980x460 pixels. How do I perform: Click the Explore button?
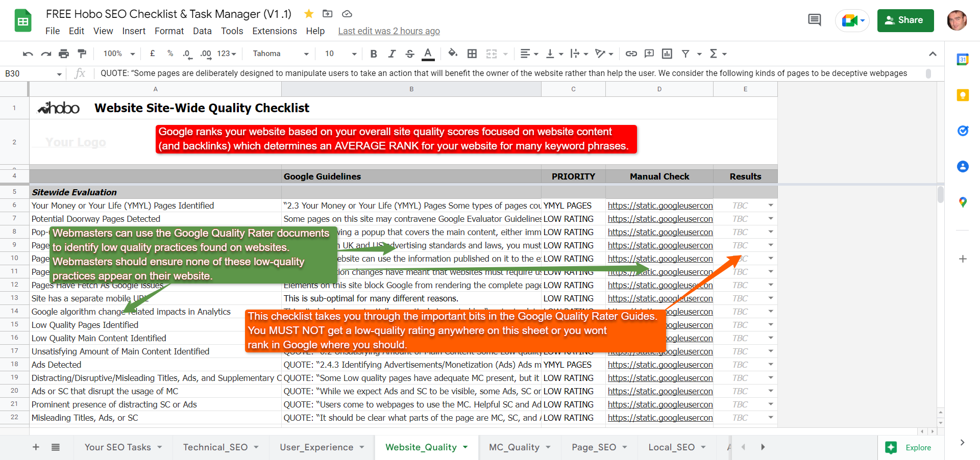pyautogui.click(x=911, y=447)
